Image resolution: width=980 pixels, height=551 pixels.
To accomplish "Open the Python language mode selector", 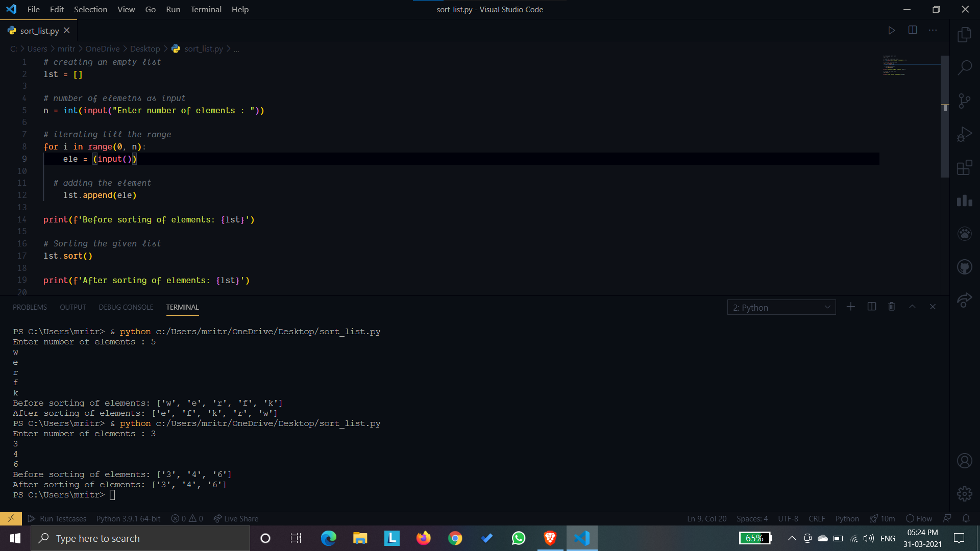I will (847, 518).
